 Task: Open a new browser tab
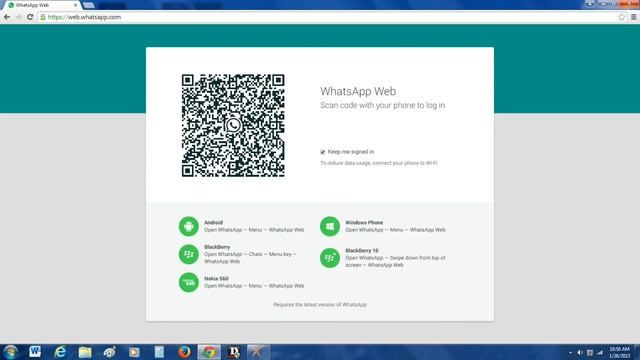pyautogui.click(x=89, y=5)
